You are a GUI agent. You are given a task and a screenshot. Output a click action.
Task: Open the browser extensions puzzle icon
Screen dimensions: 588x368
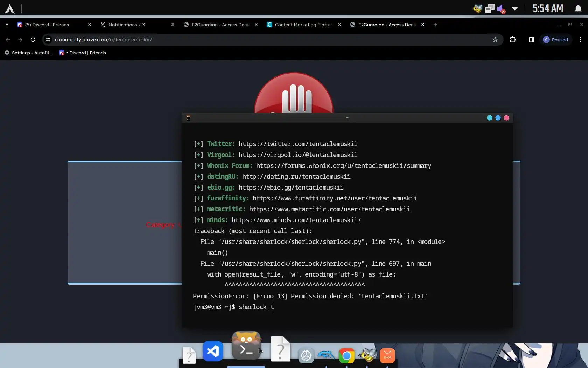pyautogui.click(x=513, y=40)
